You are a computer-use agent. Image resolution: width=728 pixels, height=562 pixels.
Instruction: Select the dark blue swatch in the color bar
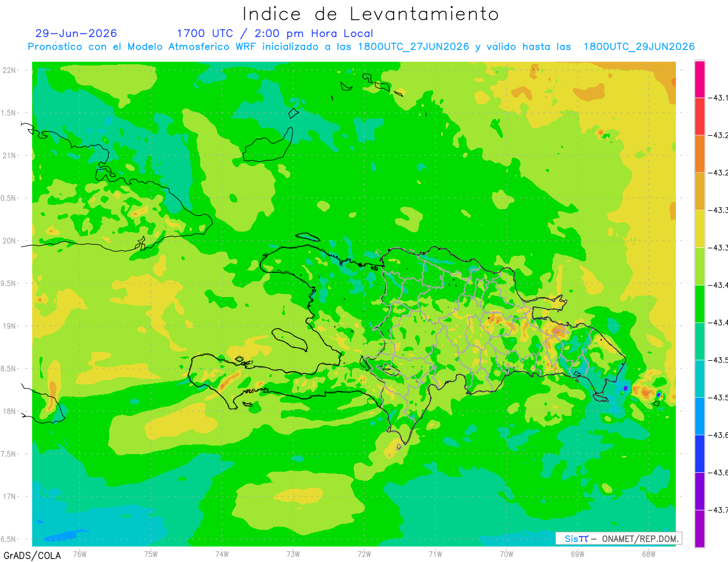(x=699, y=453)
